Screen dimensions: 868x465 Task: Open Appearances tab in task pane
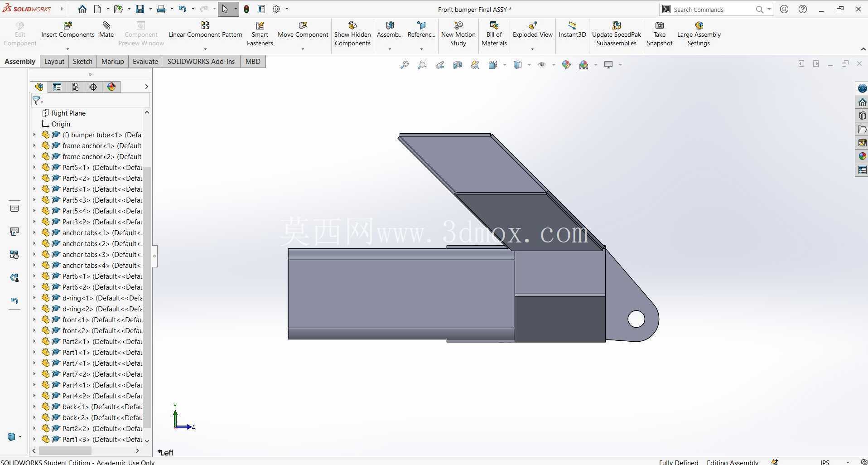862,156
